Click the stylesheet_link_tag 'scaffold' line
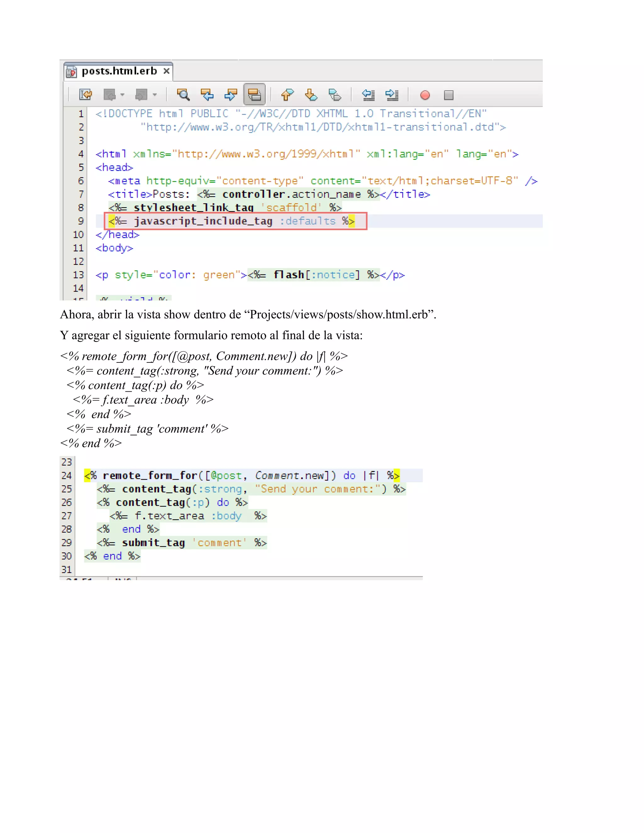The image size is (644, 833). point(225,207)
